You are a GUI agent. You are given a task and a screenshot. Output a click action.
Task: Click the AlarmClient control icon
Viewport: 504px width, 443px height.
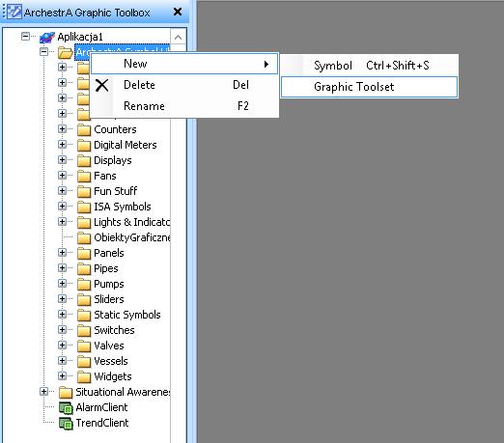[x=66, y=408]
